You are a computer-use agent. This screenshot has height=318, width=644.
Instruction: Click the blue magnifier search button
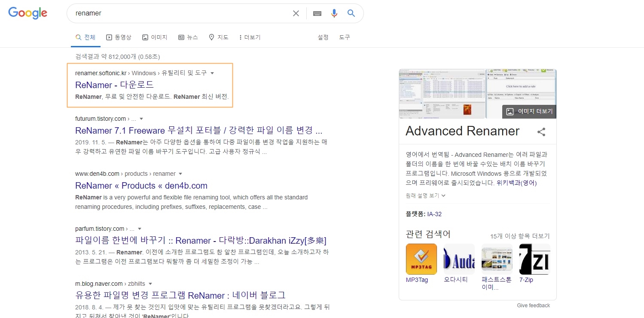[351, 13]
